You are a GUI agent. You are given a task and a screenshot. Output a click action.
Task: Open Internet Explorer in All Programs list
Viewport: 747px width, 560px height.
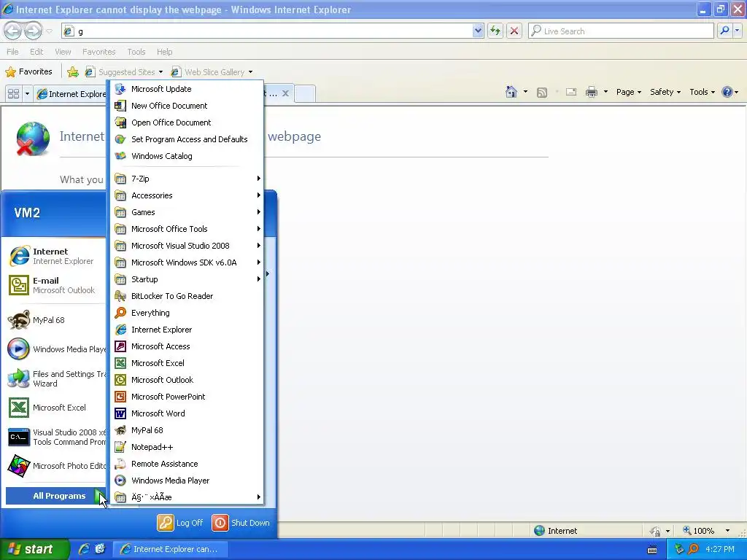(187, 330)
